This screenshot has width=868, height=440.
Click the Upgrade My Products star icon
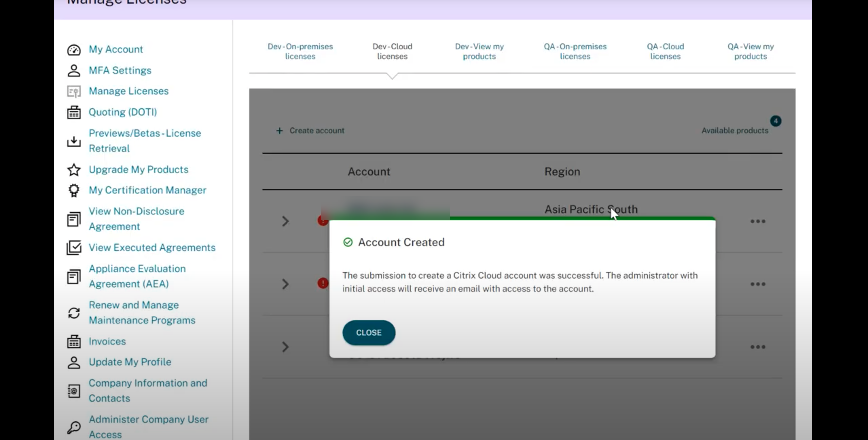[x=74, y=170]
